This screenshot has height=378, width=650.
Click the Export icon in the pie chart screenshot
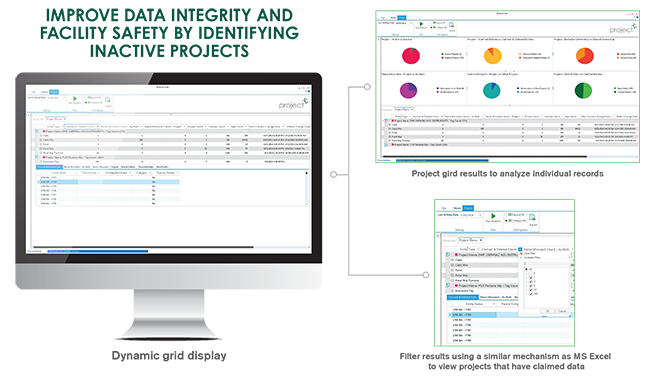451,25
